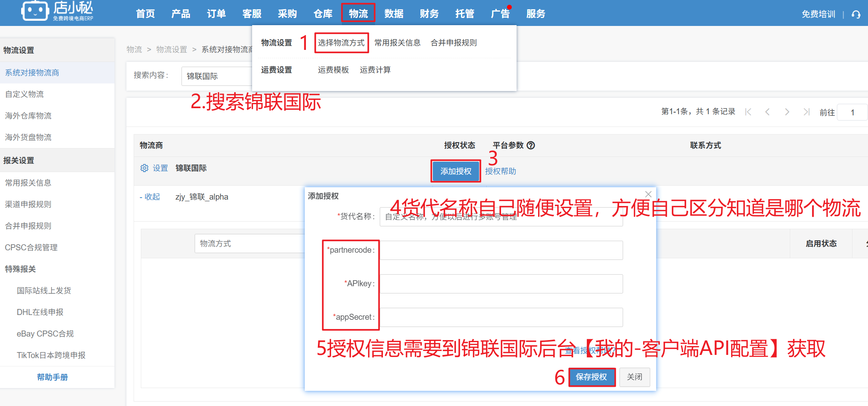This screenshot has height=406, width=868.
Task: Click the 货代名称 input field
Action: [x=501, y=217]
